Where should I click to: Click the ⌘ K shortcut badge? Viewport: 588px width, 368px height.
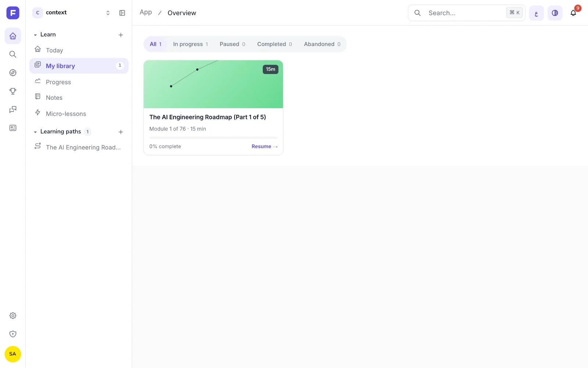[x=514, y=13]
